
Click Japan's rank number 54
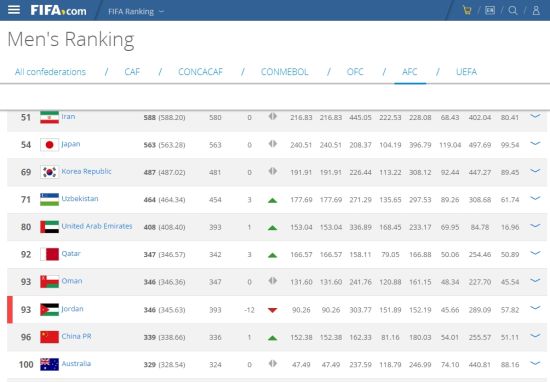pyautogui.click(x=26, y=145)
